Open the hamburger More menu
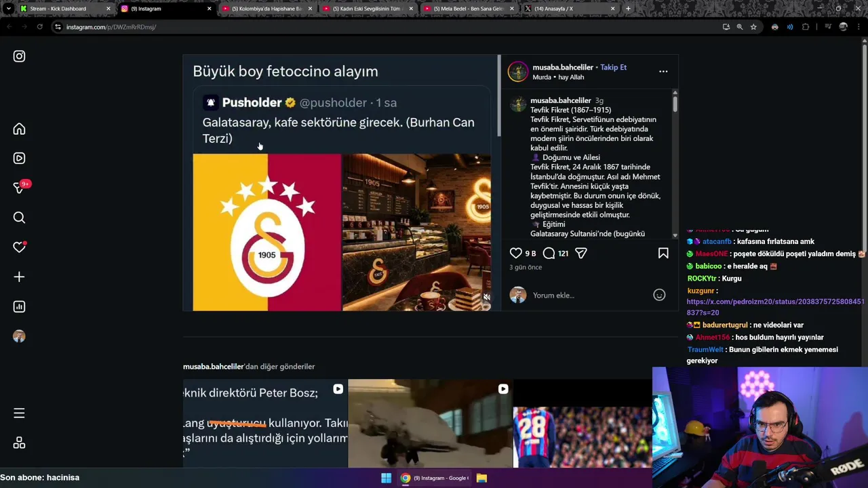 pyautogui.click(x=19, y=413)
